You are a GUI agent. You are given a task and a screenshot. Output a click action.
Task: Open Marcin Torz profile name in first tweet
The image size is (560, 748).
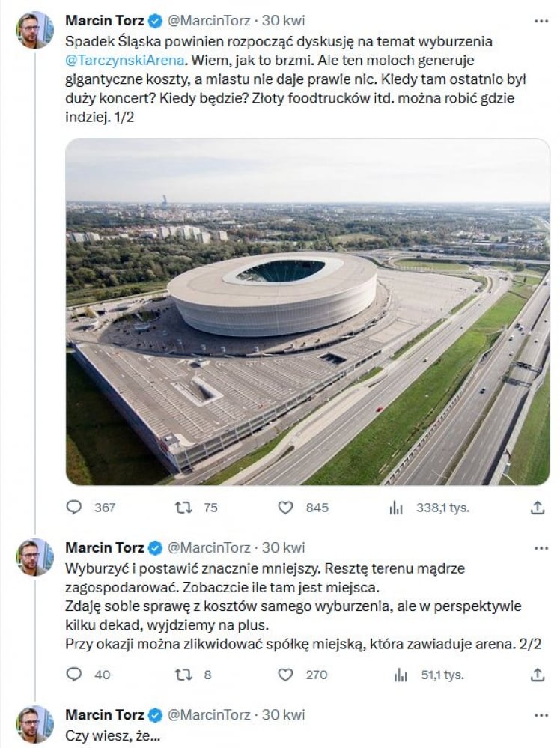pyautogui.click(x=105, y=20)
